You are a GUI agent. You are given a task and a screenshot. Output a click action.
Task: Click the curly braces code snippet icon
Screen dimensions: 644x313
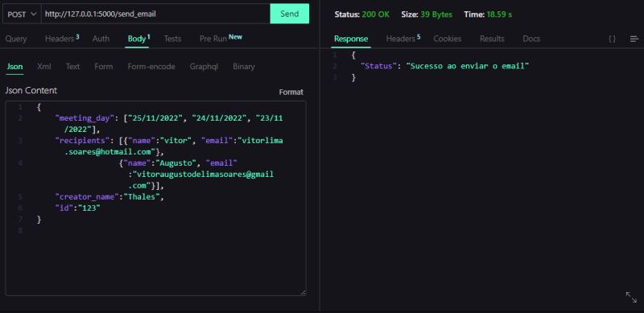[612, 39]
